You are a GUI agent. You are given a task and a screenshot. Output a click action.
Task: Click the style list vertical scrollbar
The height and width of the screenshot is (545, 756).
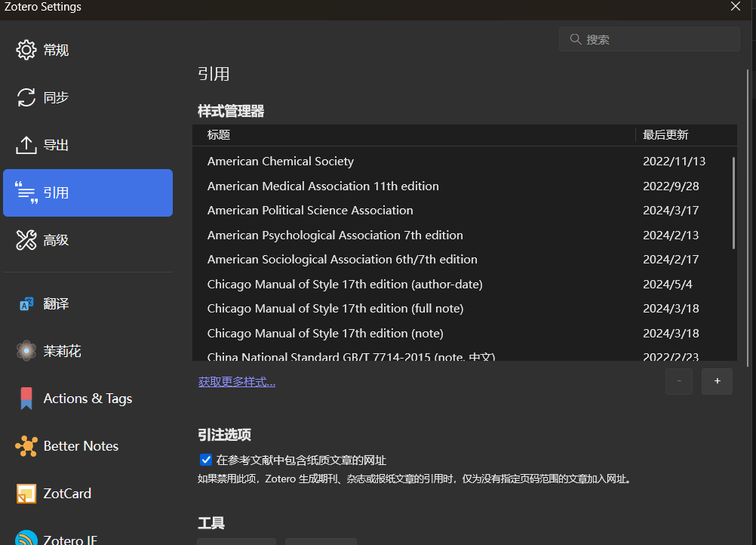(733, 203)
